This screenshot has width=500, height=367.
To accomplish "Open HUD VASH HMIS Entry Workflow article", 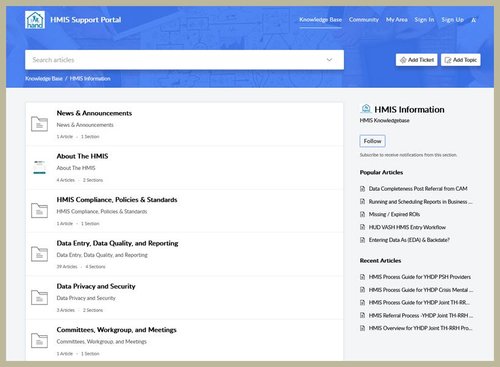I will 407,227.
